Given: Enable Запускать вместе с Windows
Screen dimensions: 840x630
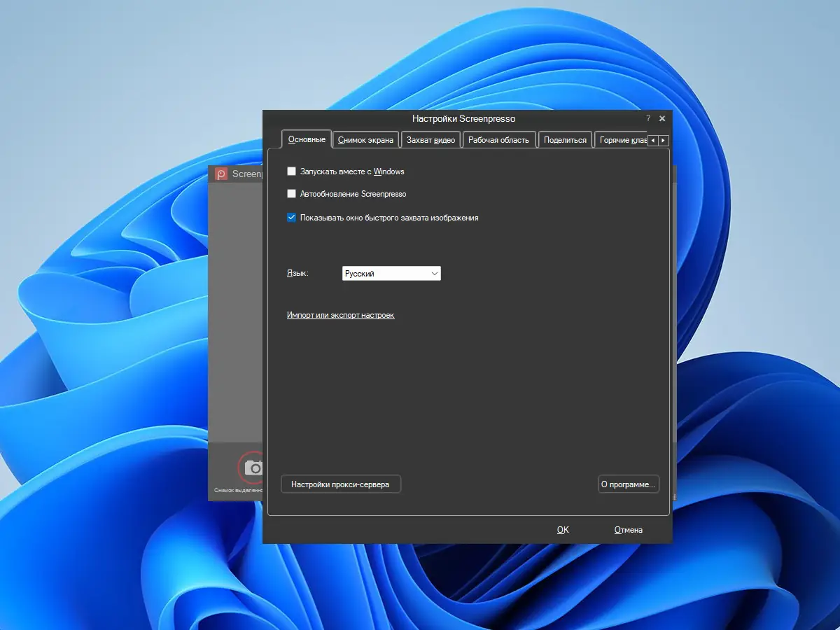Looking at the screenshot, I should pyautogui.click(x=292, y=171).
